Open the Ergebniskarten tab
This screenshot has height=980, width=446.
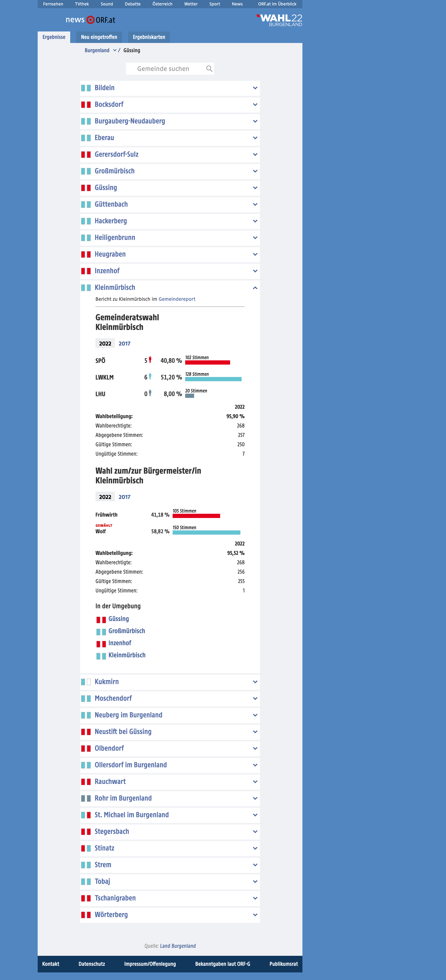149,37
